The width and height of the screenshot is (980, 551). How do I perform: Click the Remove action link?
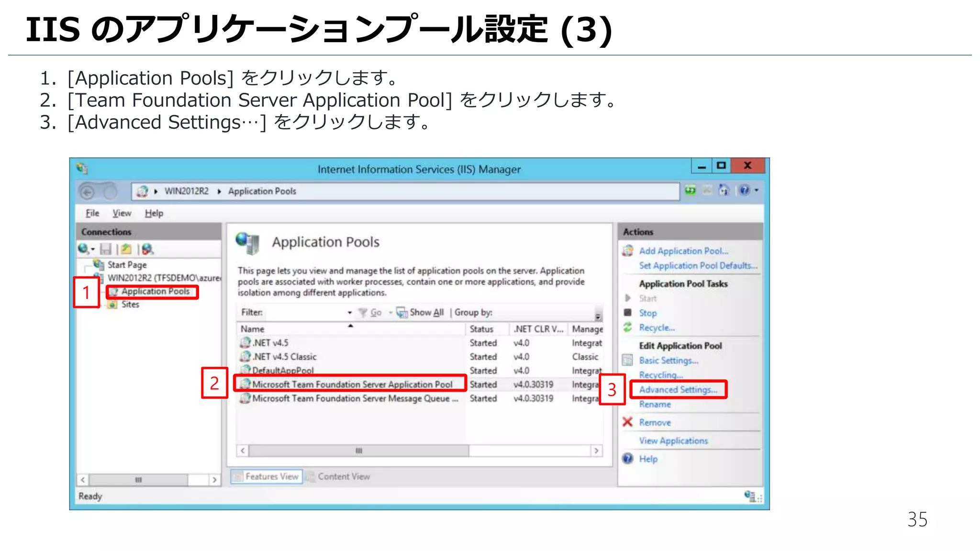pyautogui.click(x=655, y=423)
